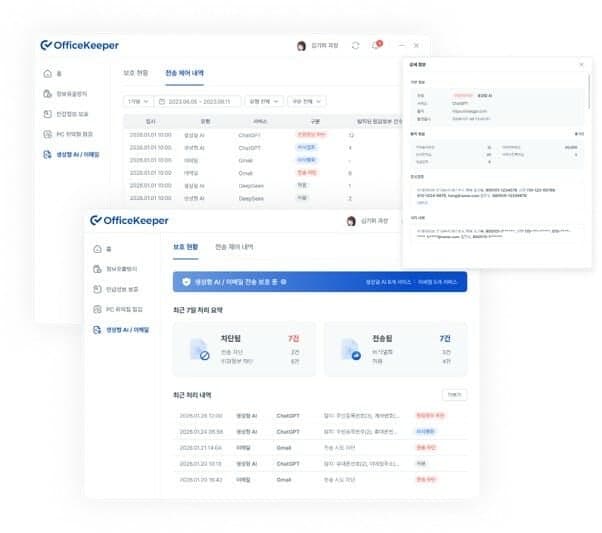This screenshot has width=602, height=533.
Task: Open the 구분 전체 category filter dropdown
Action: 307,101
